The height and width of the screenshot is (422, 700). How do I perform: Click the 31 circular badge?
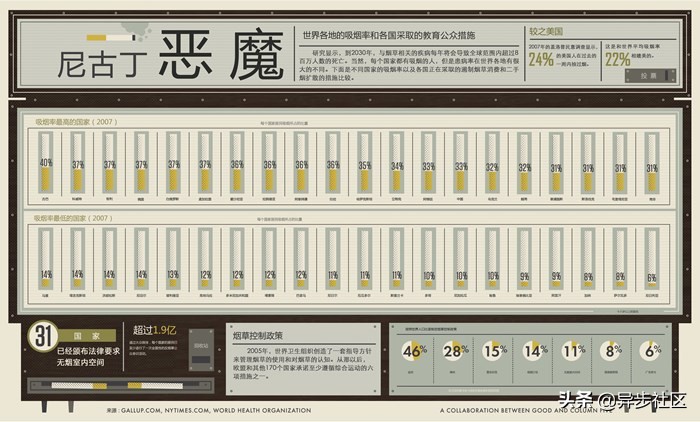coord(43,336)
